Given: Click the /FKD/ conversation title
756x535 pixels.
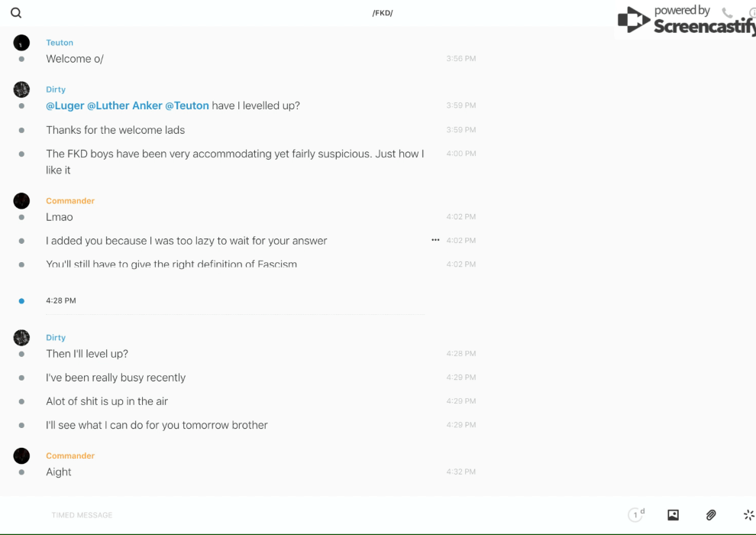Looking at the screenshot, I should point(383,13).
